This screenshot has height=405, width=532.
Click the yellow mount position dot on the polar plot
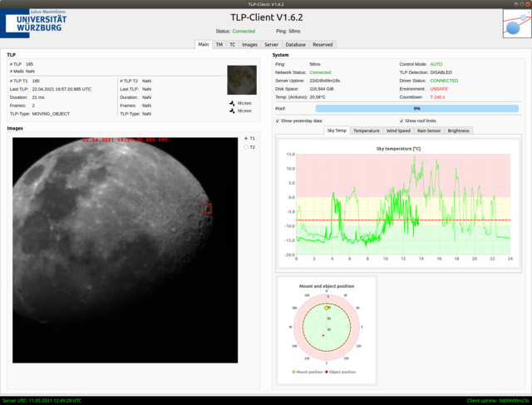point(328,308)
